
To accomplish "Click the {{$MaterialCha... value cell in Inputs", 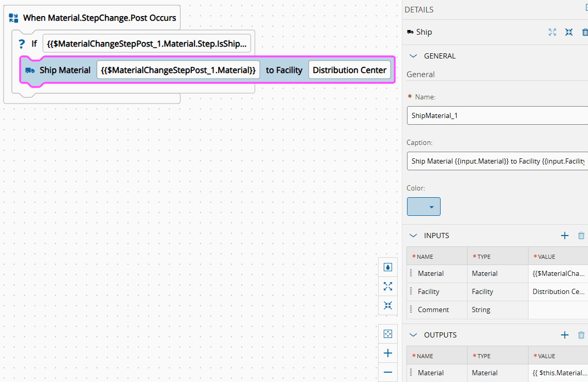I will 559,273.
